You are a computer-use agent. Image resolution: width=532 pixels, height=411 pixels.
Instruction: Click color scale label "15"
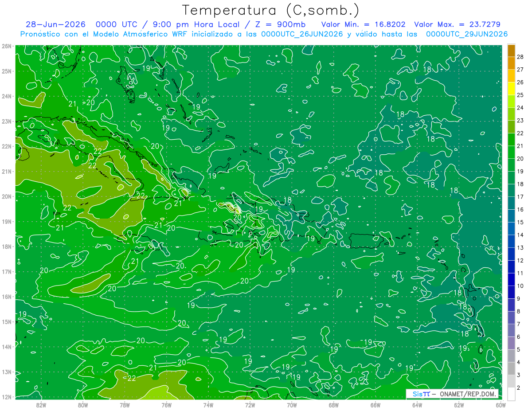point(520,222)
